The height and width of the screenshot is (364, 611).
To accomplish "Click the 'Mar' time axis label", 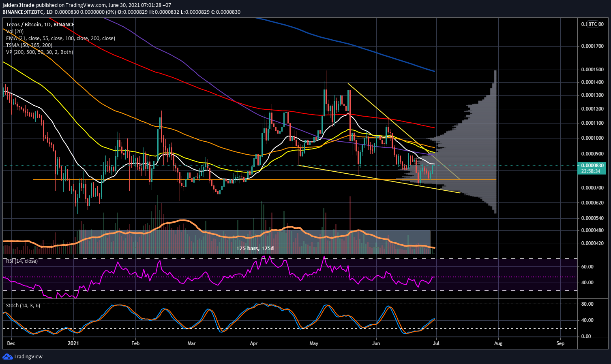I will (192, 343).
